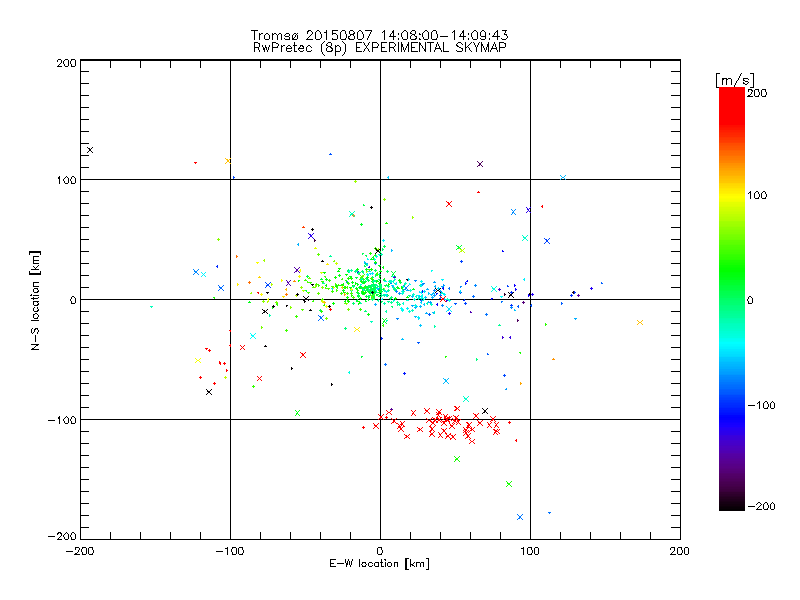Select the '[m/s]' colorbar unit label
This screenshot has width=800, height=600.
tap(735, 80)
